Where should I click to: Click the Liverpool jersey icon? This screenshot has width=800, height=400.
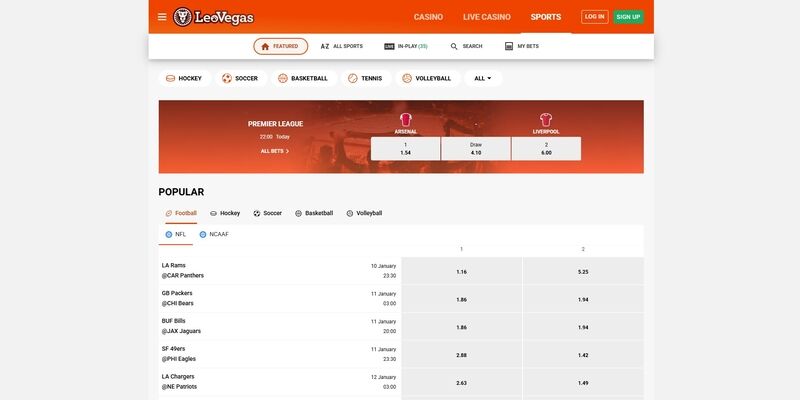[546, 120]
